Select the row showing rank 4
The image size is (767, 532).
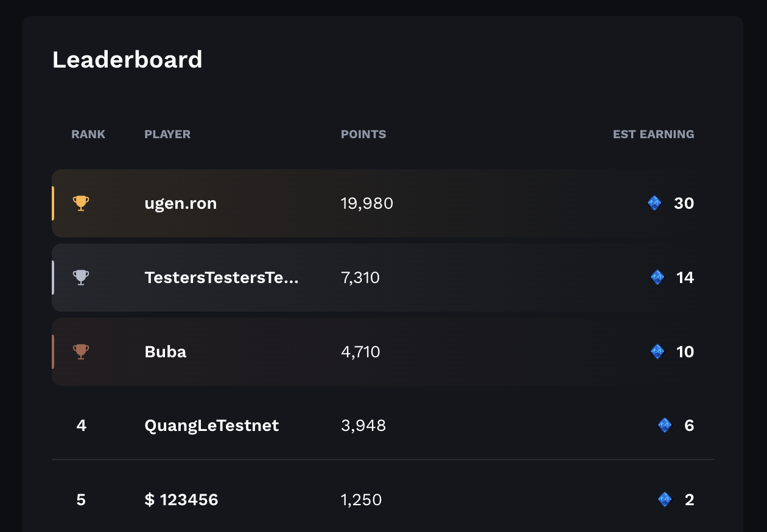(x=383, y=426)
